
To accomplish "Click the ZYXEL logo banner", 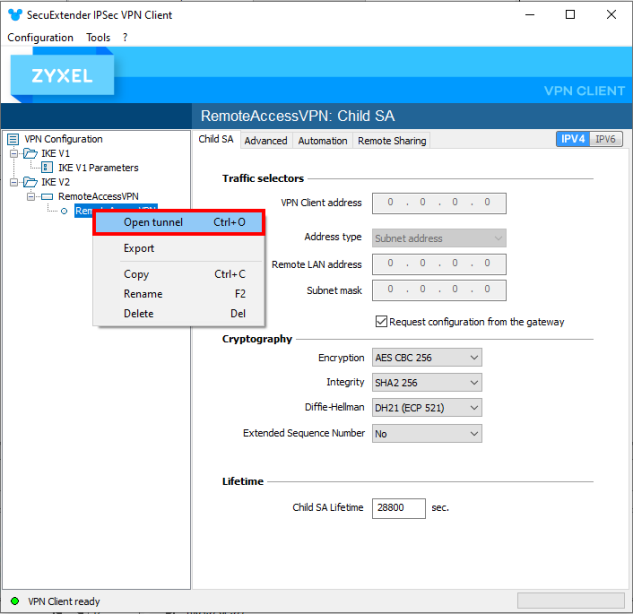I will click(x=62, y=76).
